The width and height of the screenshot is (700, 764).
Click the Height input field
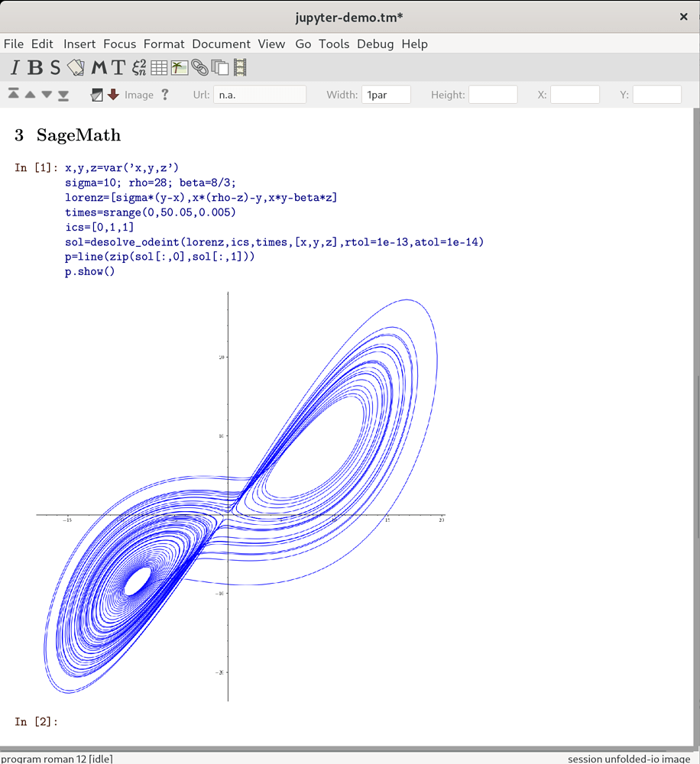click(494, 95)
